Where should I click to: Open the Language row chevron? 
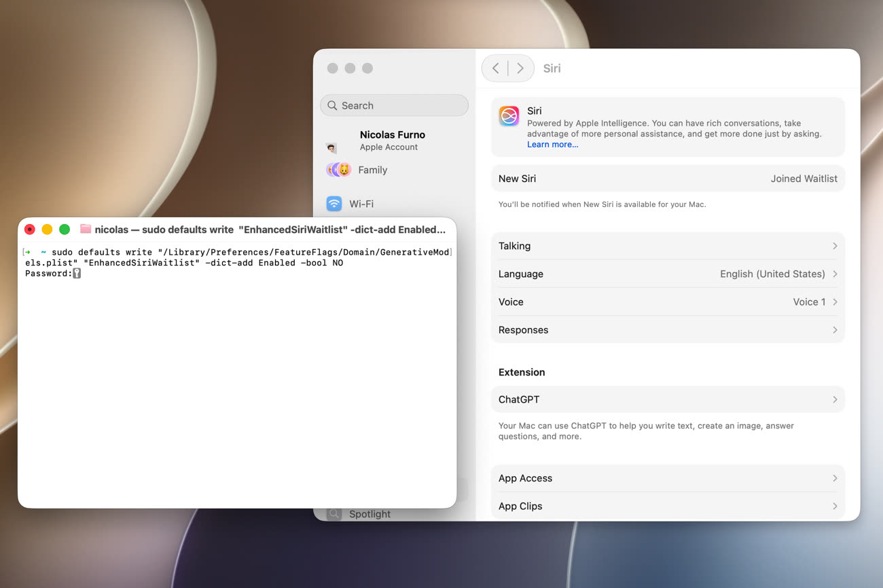point(835,274)
